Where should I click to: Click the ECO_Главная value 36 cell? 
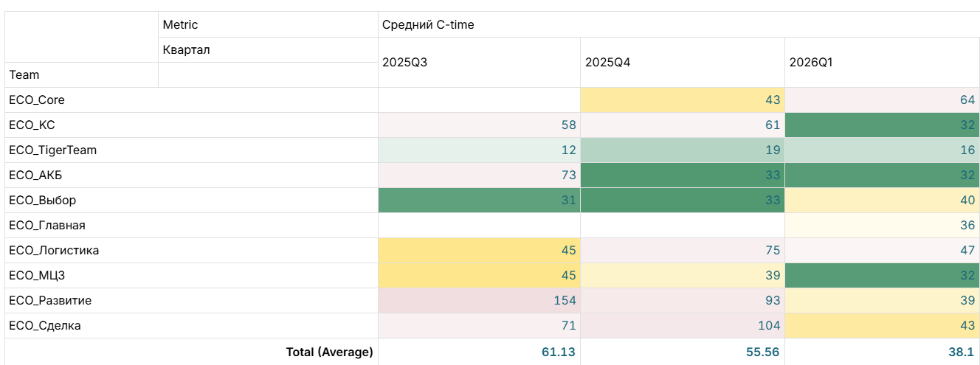tap(883, 226)
